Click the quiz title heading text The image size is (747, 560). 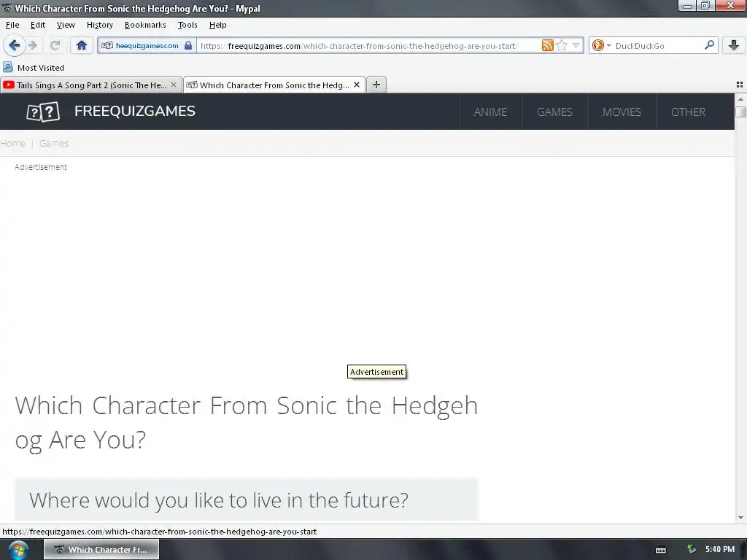coord(247,422)
